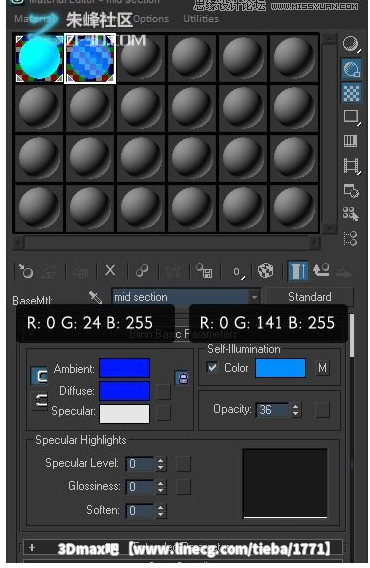Select the blue checkered sample sphere slot
Screen dimensions: 370x568
(x=90, y=58)
